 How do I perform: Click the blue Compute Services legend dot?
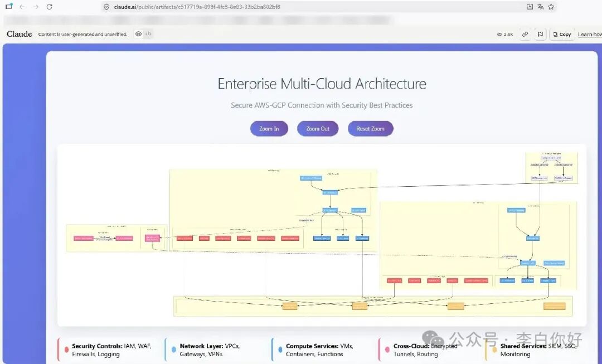pos(280,350)
